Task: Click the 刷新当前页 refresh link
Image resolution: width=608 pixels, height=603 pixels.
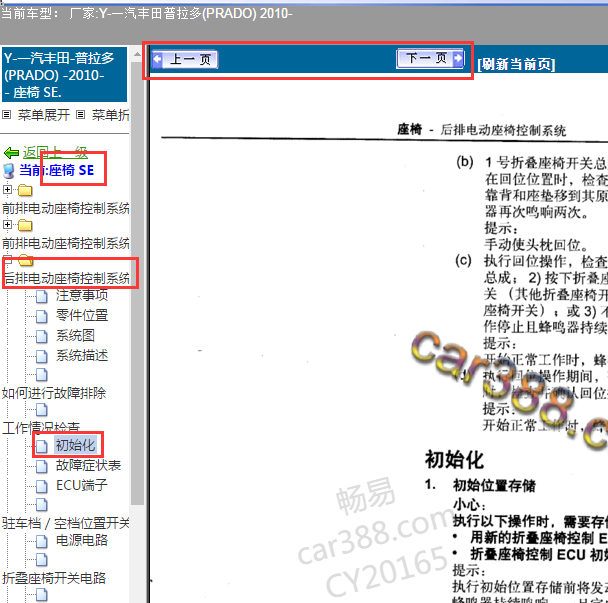Action: point(516,64)
